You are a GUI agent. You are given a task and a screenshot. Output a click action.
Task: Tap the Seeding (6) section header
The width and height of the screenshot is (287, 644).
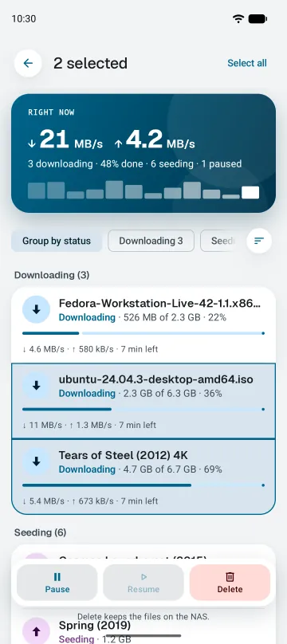(x=40, y=532)
